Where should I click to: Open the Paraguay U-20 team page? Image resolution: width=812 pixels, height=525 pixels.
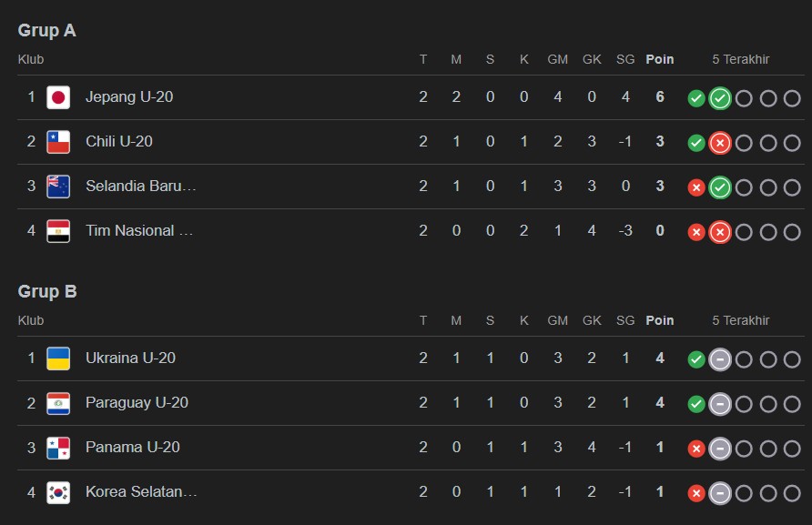point(137,403)
